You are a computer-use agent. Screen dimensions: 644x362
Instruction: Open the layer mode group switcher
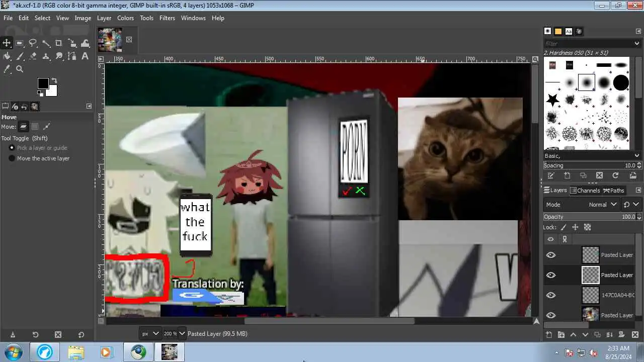tap(631, 205)
